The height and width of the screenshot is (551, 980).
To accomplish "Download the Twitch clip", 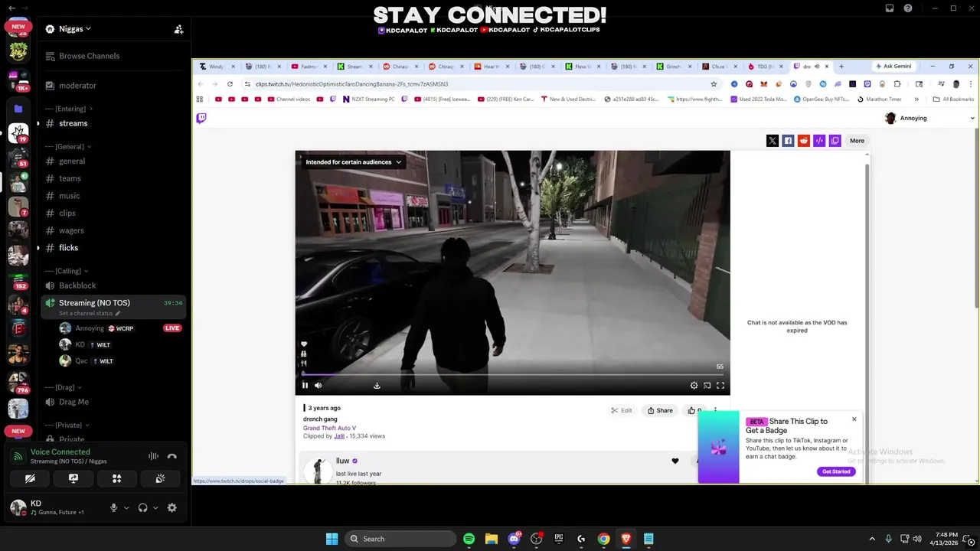I will pyautogui.click(x=377, y=386).
